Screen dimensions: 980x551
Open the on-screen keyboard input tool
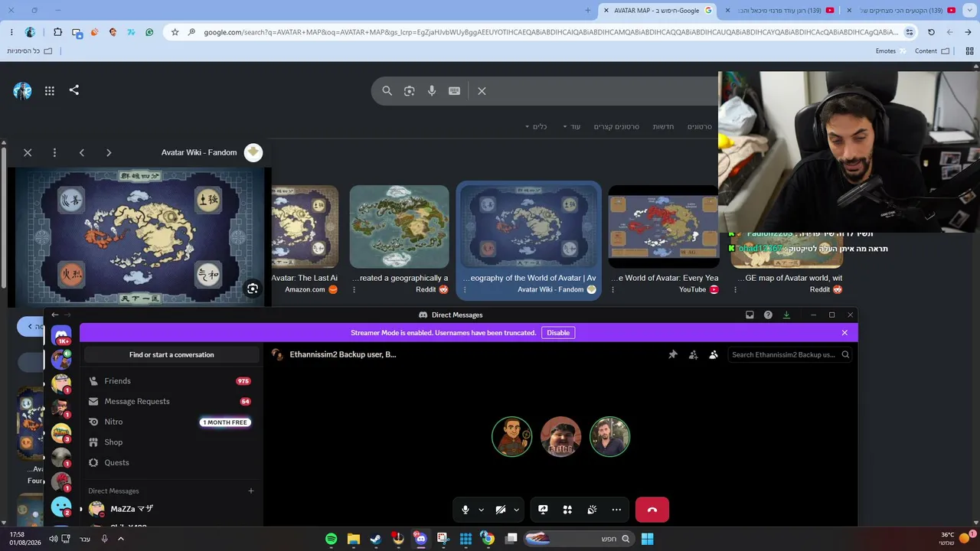click(x=454, y=91)
